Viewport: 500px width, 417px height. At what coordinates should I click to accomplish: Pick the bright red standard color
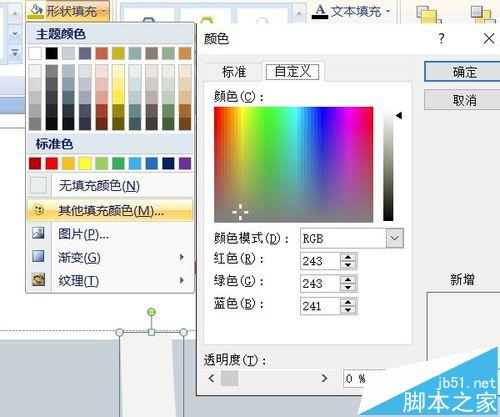(52, 163)
